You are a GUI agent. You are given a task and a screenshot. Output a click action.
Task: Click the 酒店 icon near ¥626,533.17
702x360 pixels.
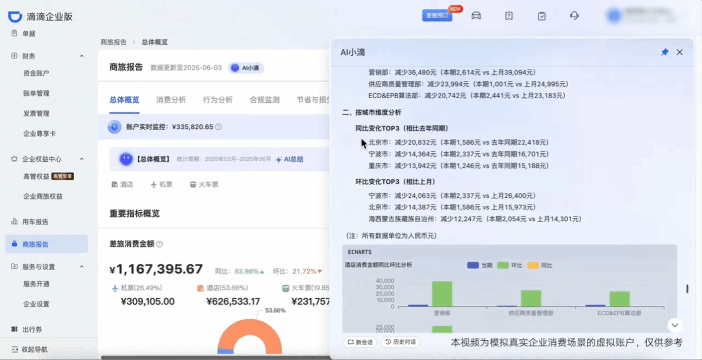click(201, 288)
